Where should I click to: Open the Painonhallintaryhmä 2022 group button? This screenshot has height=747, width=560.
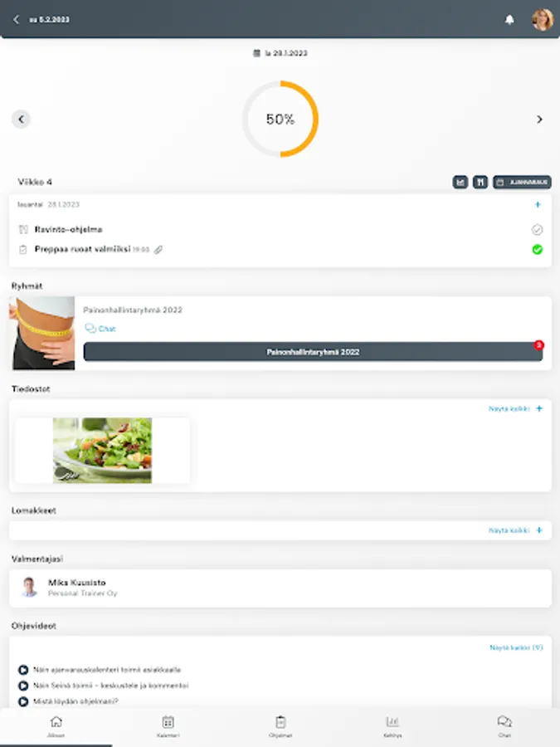(x=313, y=352)
